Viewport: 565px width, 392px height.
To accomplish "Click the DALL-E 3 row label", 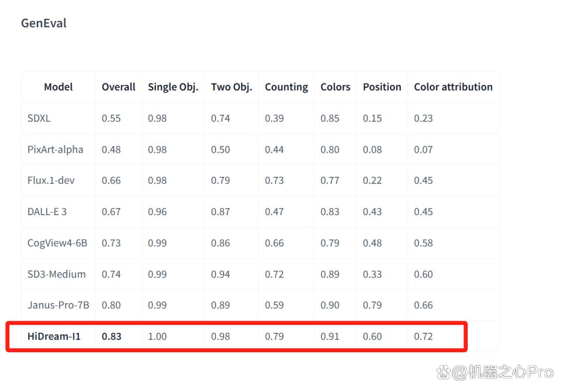I will (47, 211).
